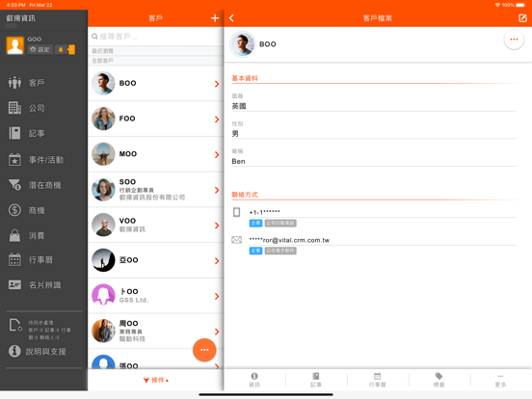Viewport: 532px width, 399px height.
Task: Add a new customer with plus icon
Action: 215,18
